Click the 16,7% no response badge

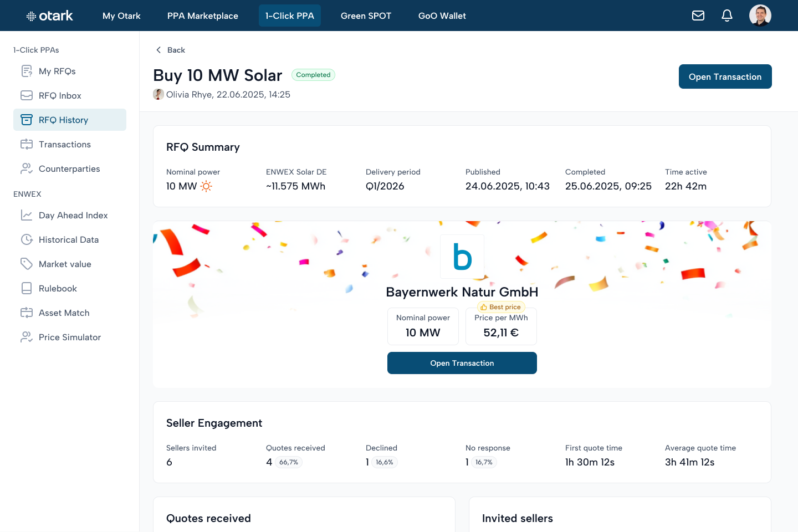coord(484,462)
